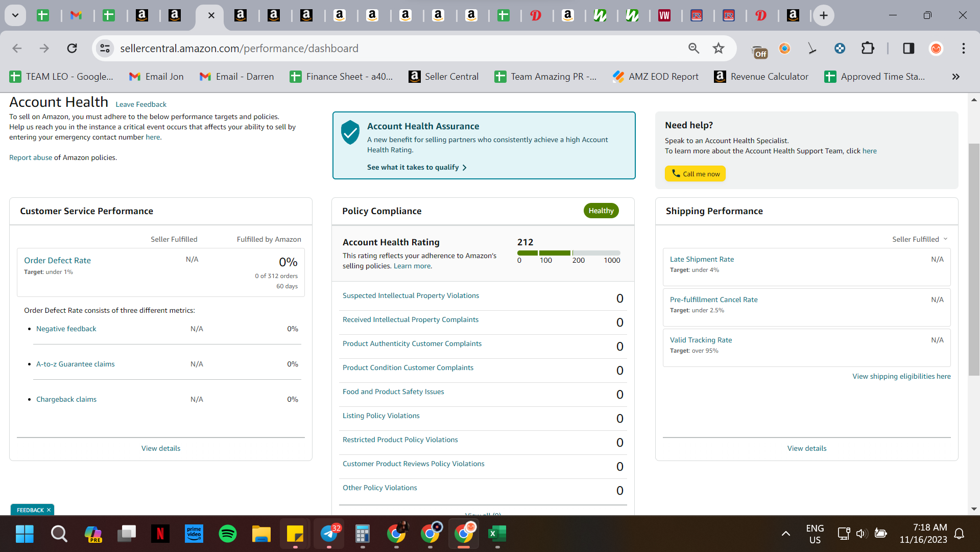Open the Chrome three-dot menu

[x=964, y=49]
